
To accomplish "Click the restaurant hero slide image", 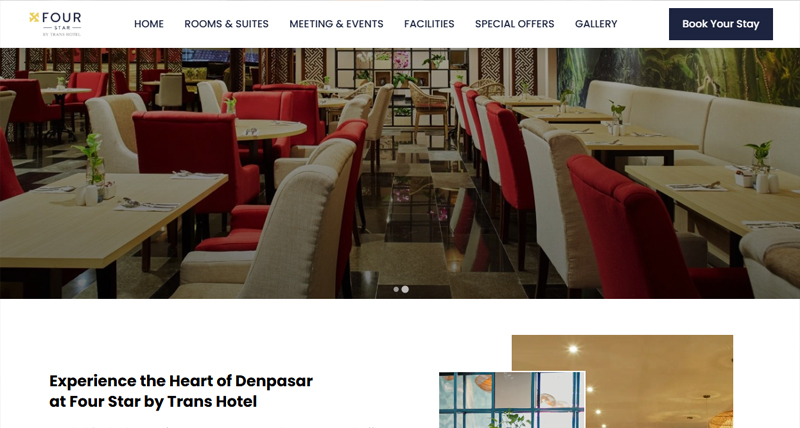I will pos(400,173).
